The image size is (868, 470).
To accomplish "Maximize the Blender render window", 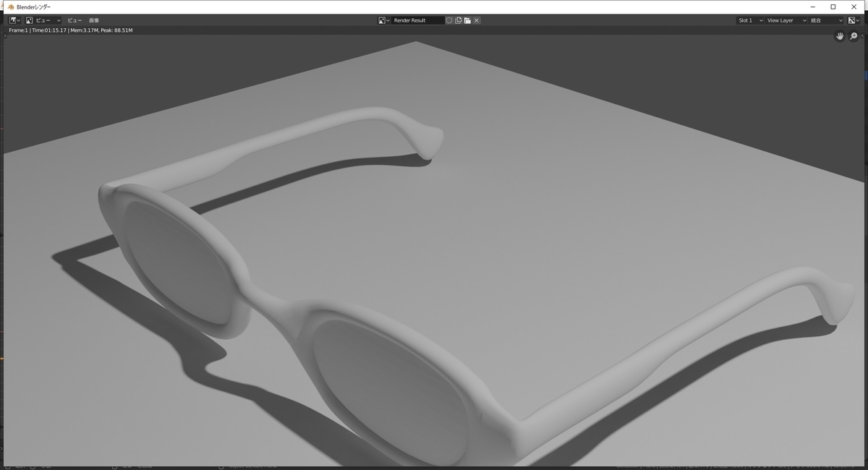I will pyautogui.click(x=833, y=7).
